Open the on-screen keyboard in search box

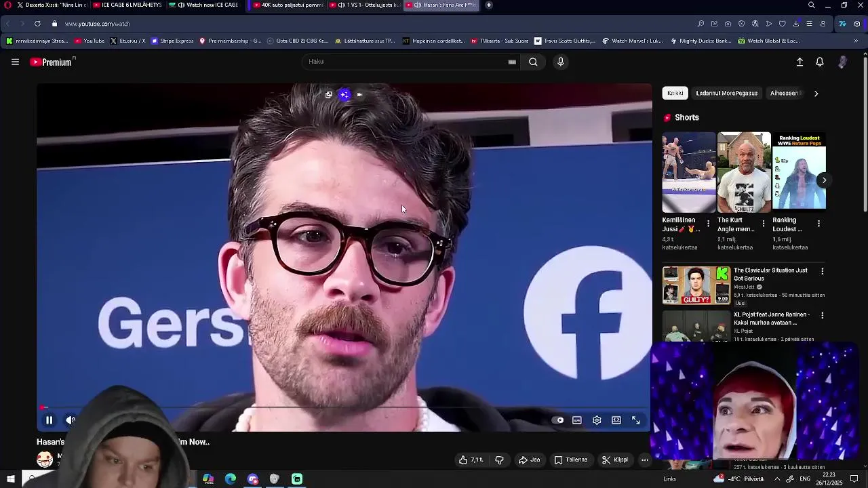512,62
